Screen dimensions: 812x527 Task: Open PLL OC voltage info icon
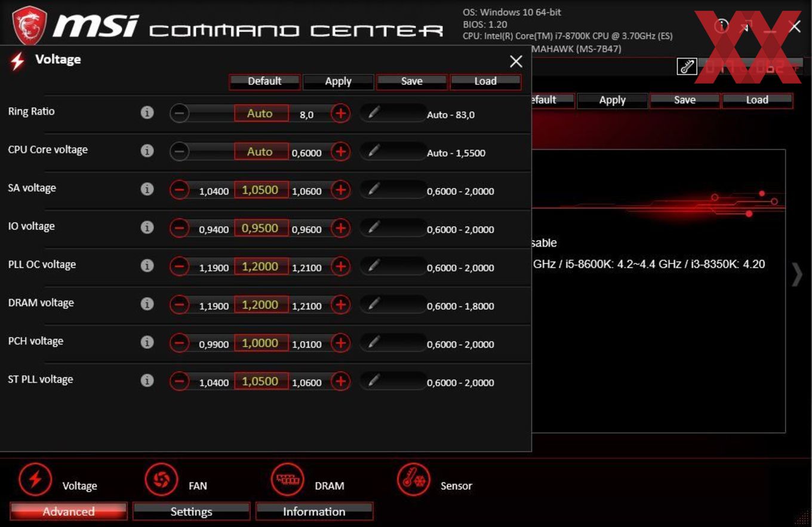(147, 265)
